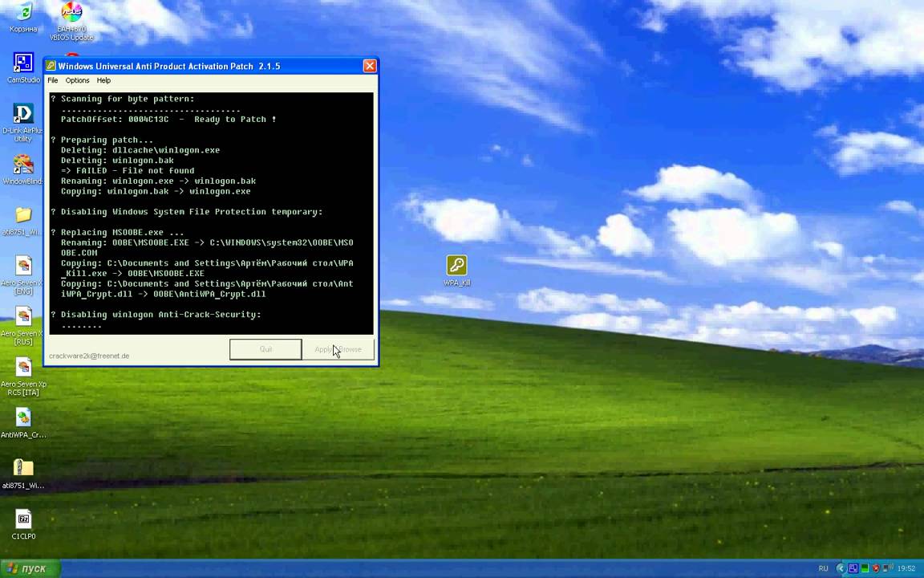924x578 pixels.
Task: Click the RU language indicator
Action: pos(823,568)
